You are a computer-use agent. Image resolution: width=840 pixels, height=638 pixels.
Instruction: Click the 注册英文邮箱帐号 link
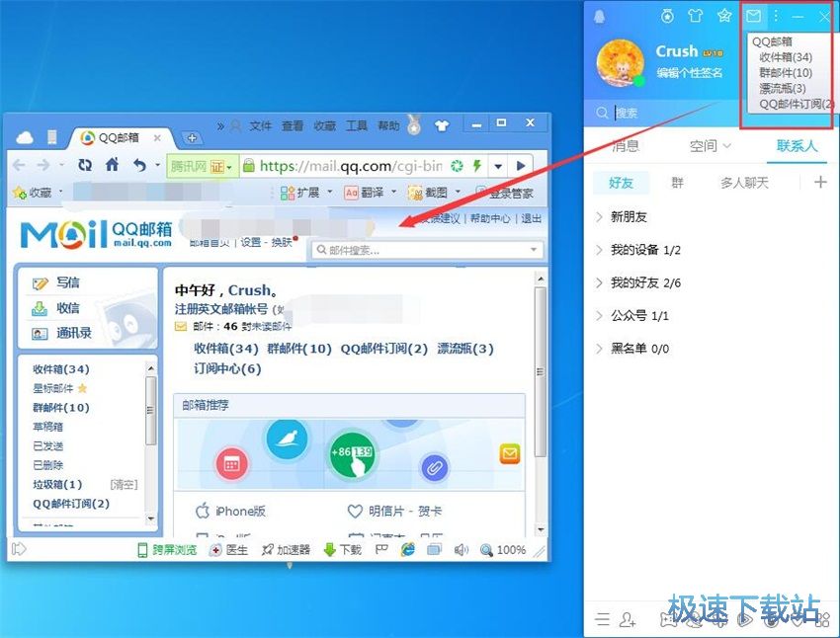coord(221,309)
